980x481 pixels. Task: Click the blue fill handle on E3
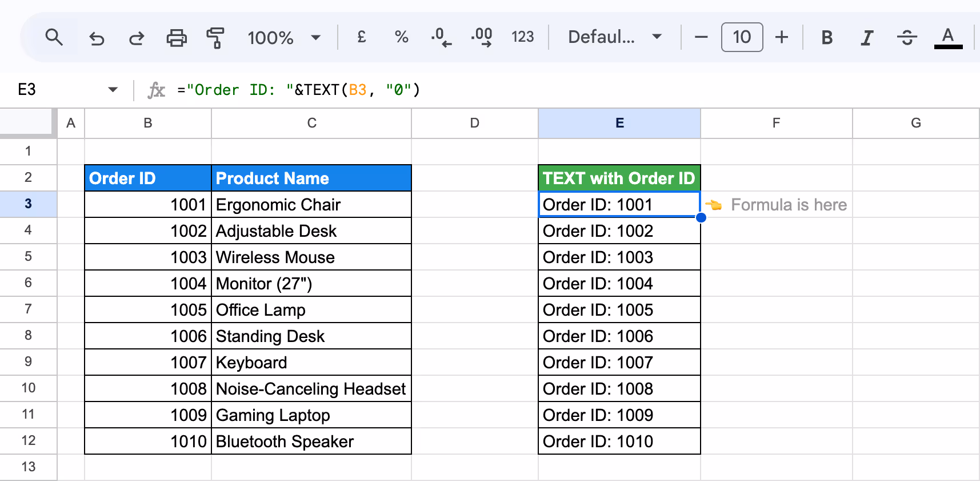click(701, 217)
